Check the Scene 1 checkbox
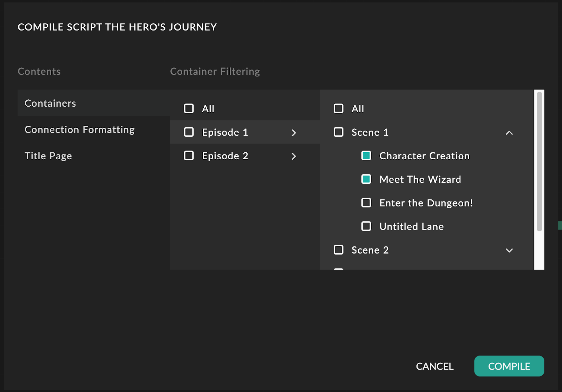Screen dimensions: 562x392 (339, 132)
